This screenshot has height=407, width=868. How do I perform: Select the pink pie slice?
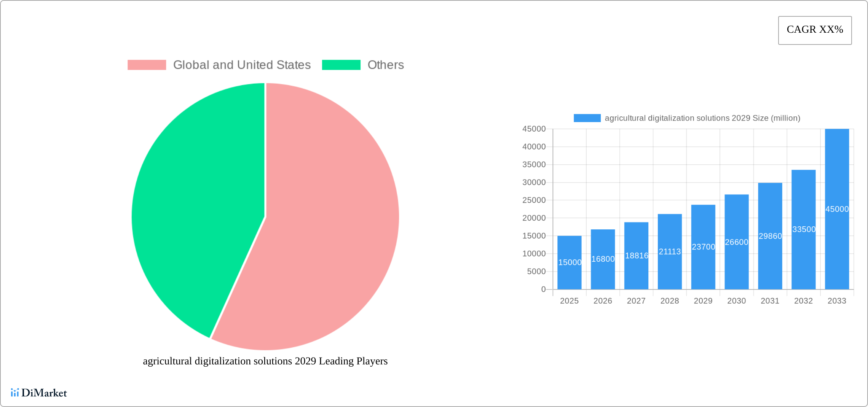point(324,228)
